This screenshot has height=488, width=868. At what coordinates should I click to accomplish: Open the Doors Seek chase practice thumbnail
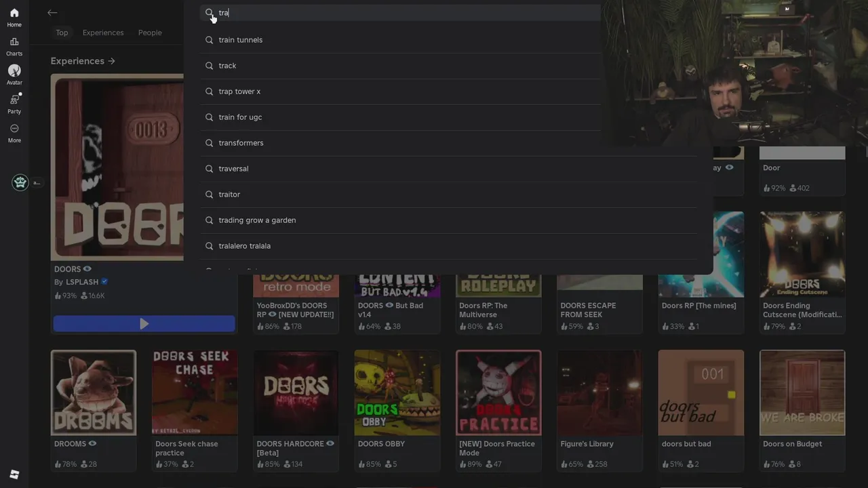[x=195, y=392]
